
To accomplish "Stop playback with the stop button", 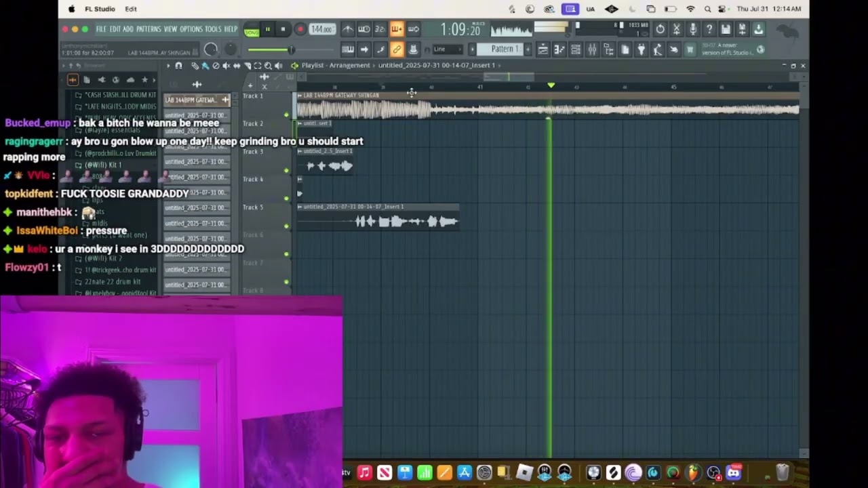I will [283, 29].
